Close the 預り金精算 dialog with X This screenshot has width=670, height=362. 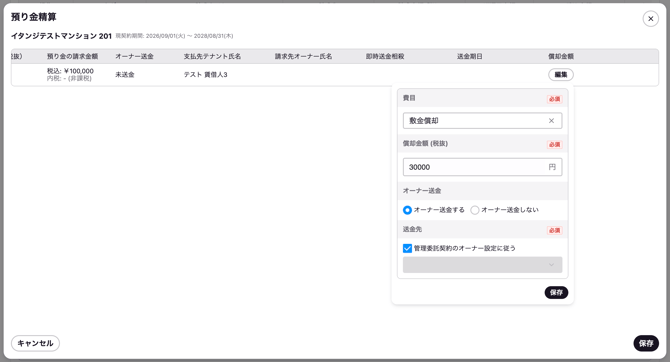click(x=650, y=19)
